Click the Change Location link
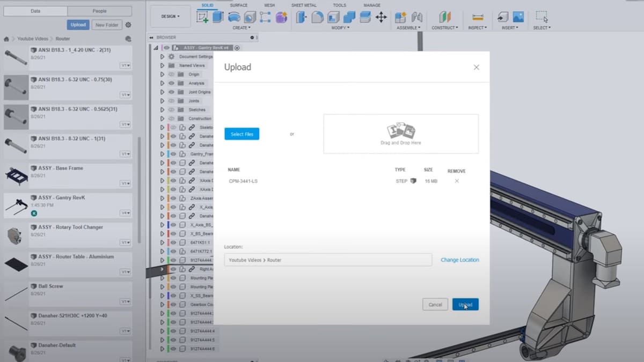The image size is (644, 362). click(459, 260)
